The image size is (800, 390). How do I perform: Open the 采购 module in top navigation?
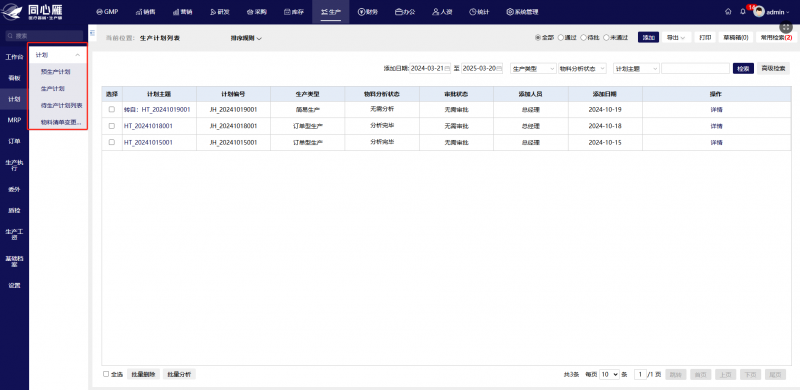256,12
